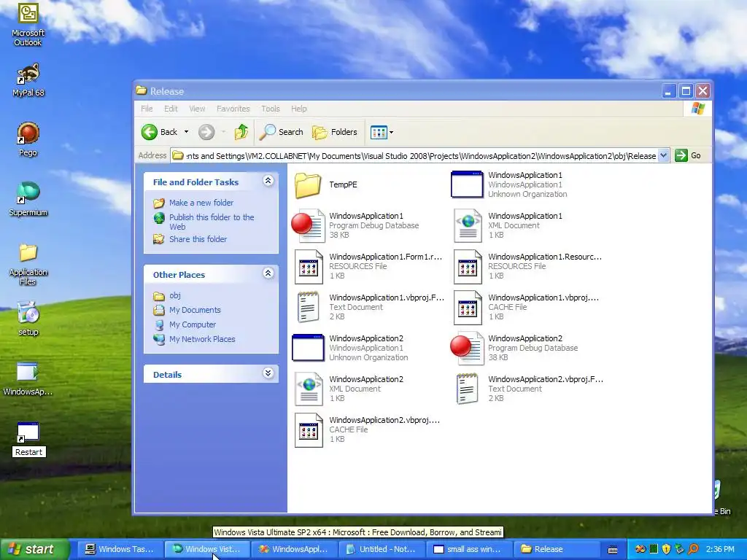Switch to WindowsAppl... taskbar button
Viewport: 747px width, 560px height.
[294, 549]
